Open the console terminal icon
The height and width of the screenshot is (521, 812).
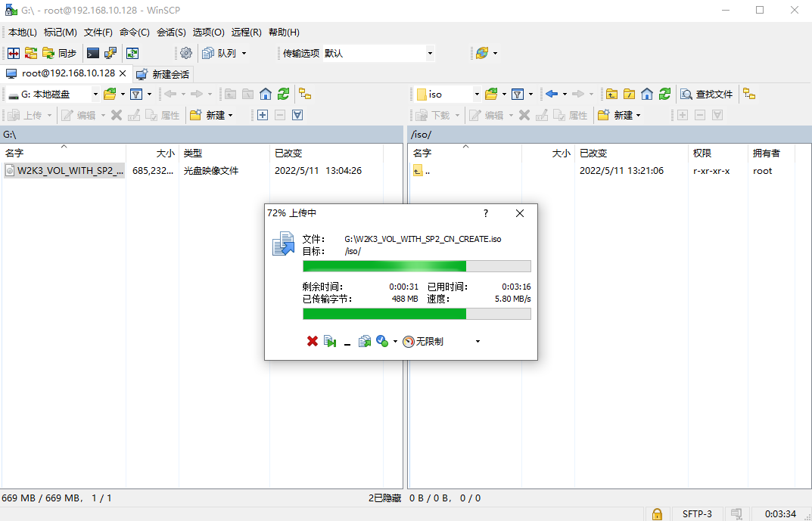click(x=92, y=53)
